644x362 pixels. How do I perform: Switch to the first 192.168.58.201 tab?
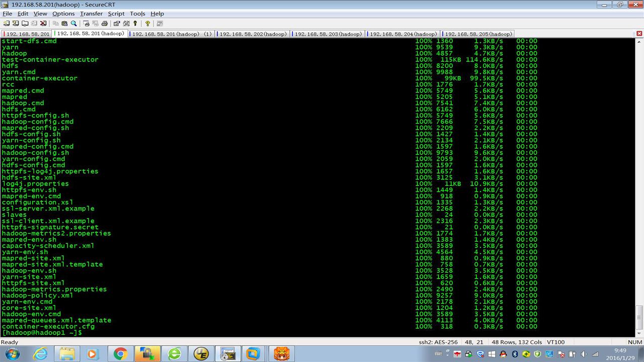pyautogui.click(x=27, y=34)
